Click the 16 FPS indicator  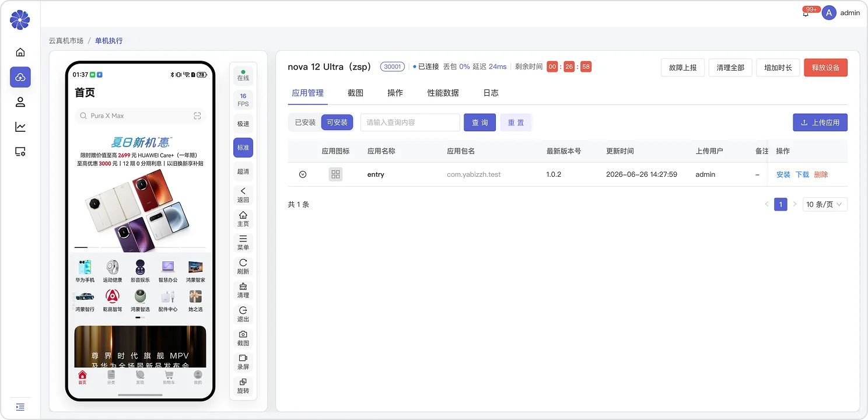click(243, 100)
